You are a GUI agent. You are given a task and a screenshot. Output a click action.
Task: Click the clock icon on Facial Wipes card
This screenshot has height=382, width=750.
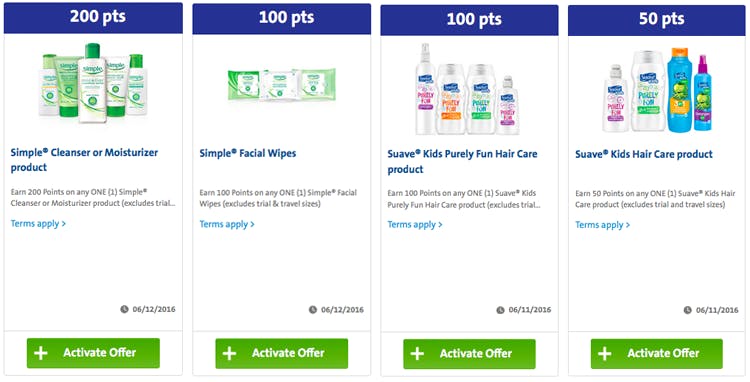[x=313, y=309]
